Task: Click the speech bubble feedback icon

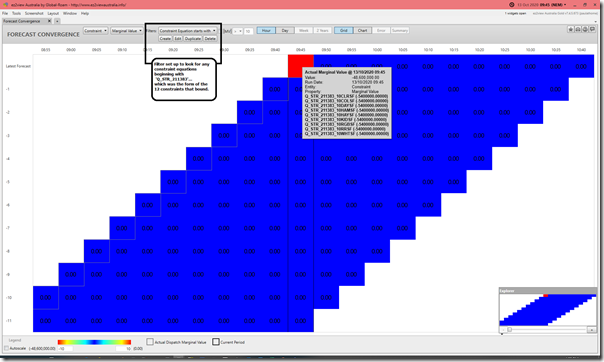Action: (x=592, y=29)
